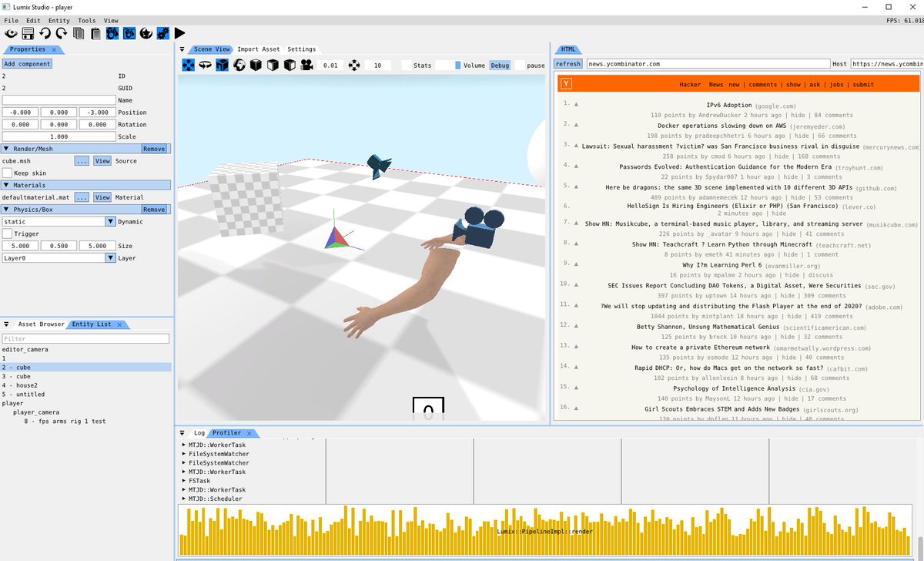Viewport: 924px width, 561px height.
Task: Switch to the Import Asset tab
Action: (x=259, y=49)
